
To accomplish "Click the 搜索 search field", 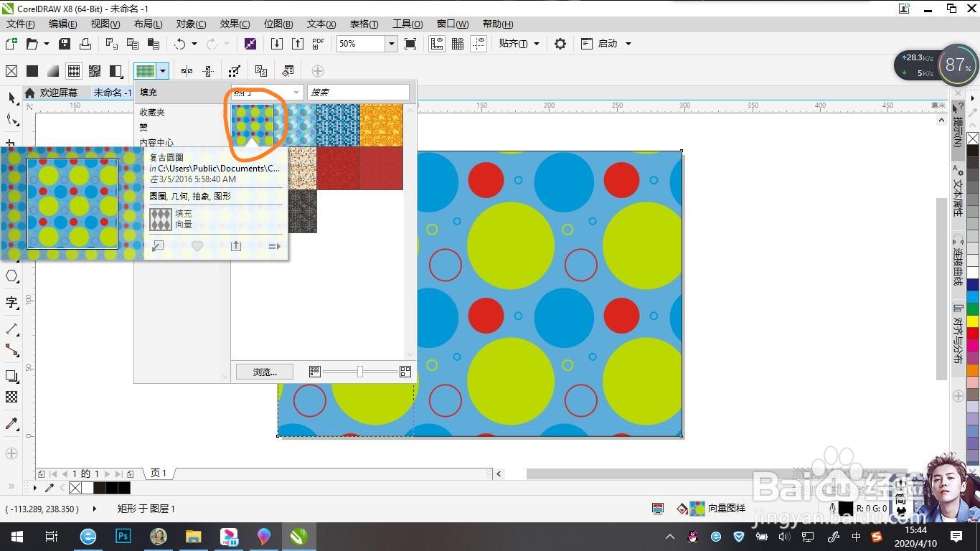I will tap(359, 93).
